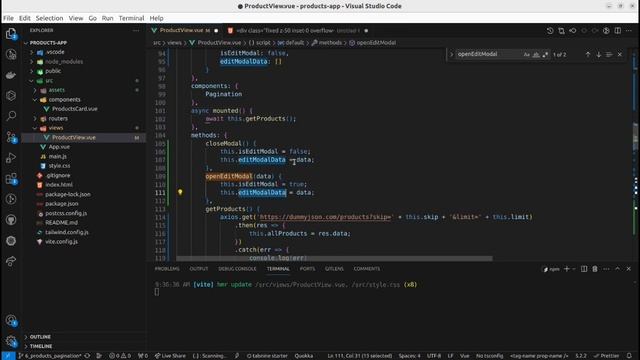This screenshot has height=360, width=640.
Task: Open dummyjson.com products URL link in code
Action: (x=325, y=217)
